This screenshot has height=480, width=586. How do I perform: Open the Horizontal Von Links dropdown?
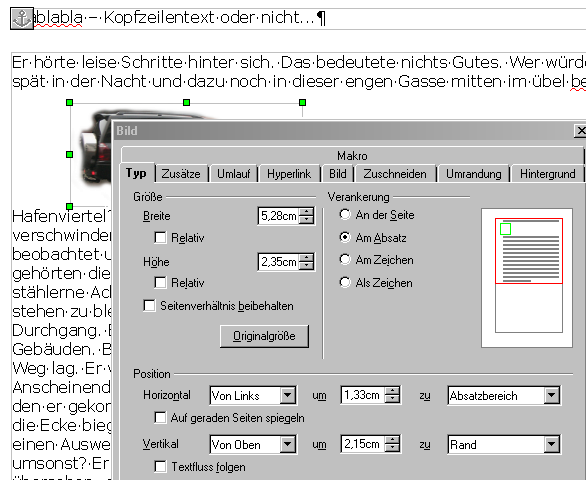click(x=288, y=395)
